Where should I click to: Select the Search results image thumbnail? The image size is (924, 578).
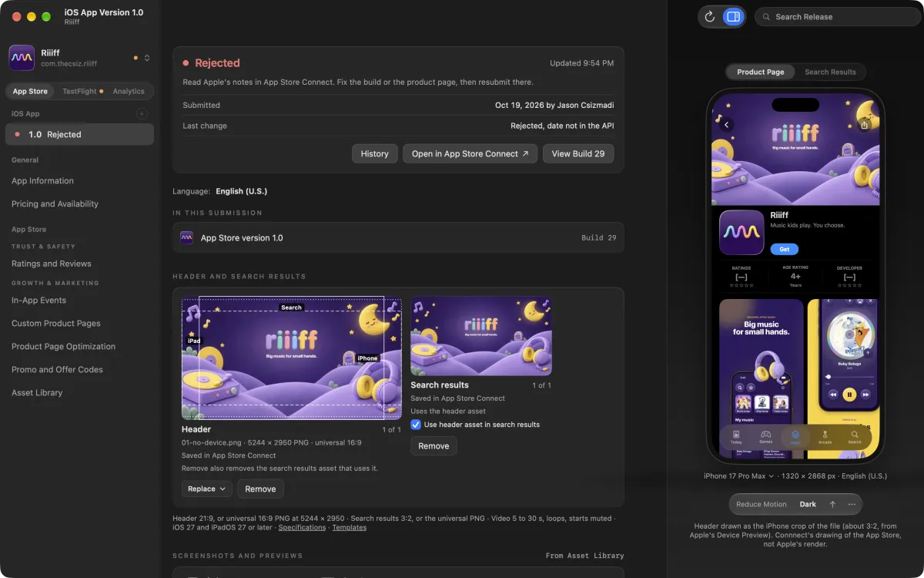click(x=481, y=336)
